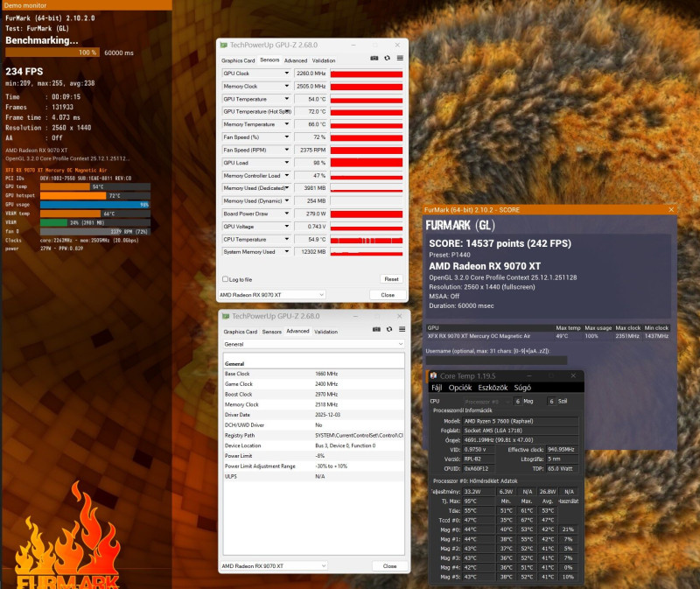The height and width of the screenshot is (589, 700).
Task: Click Core Temp TDP value 65.0 Watt
Action: [x=562, y=469]
